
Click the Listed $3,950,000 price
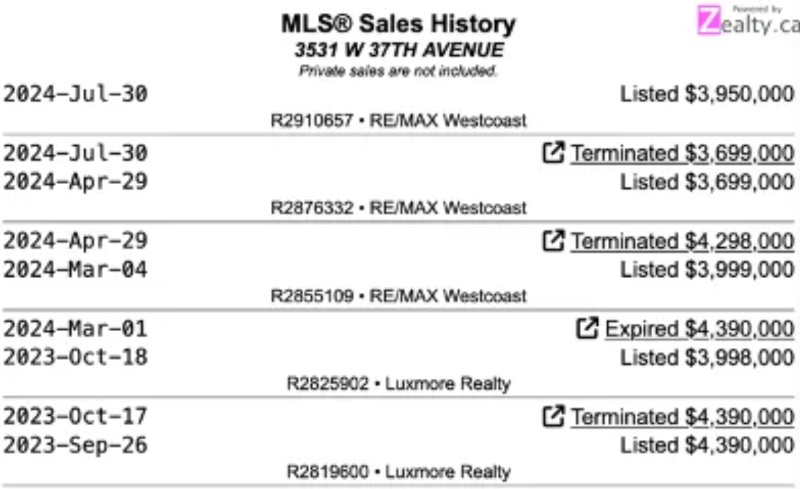[707, 94]
